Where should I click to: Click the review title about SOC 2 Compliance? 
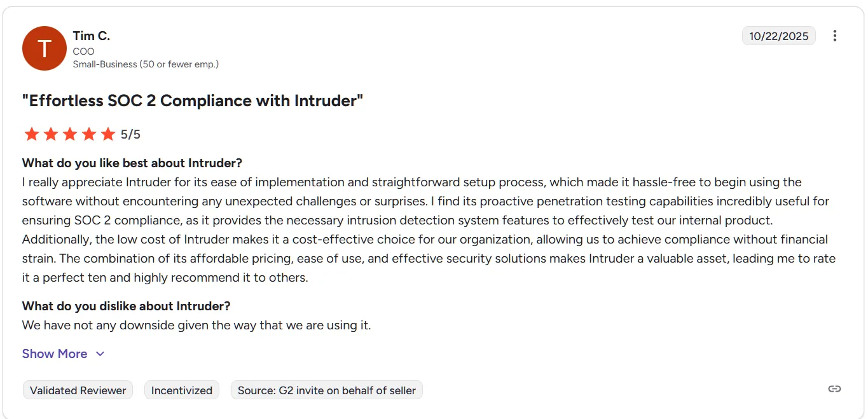[x=193, y=100]
